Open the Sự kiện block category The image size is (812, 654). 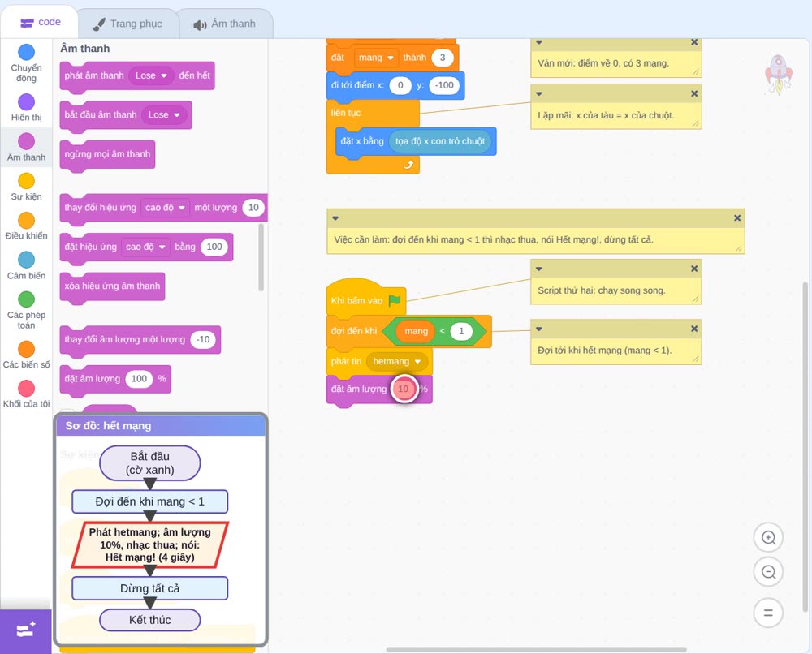coord(26,187)
